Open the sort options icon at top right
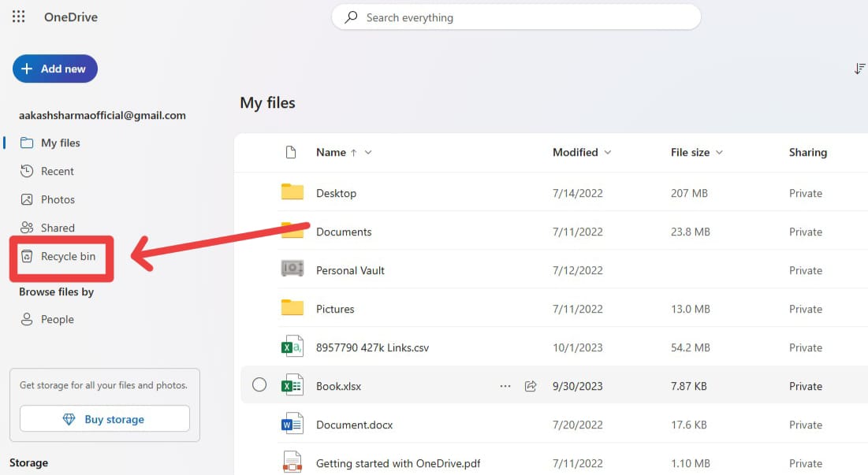Image resolution: width=868 pixels, height=475 pixels. [859, 69]
